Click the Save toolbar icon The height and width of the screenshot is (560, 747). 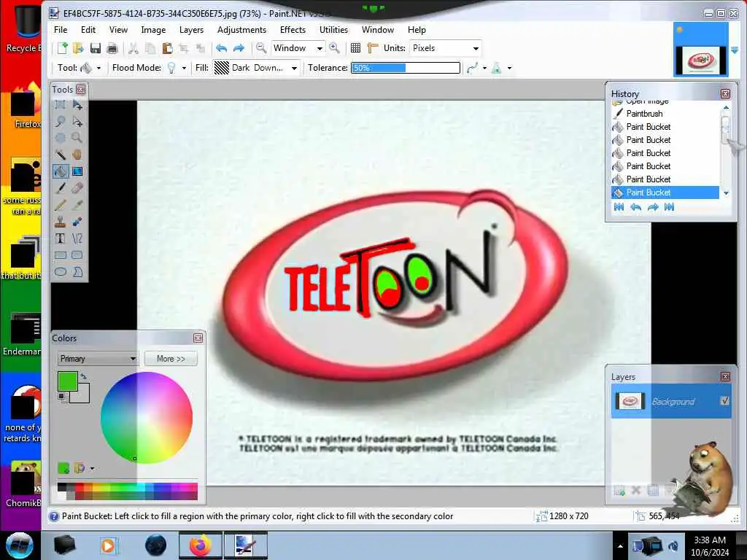(x=96, y=48)
